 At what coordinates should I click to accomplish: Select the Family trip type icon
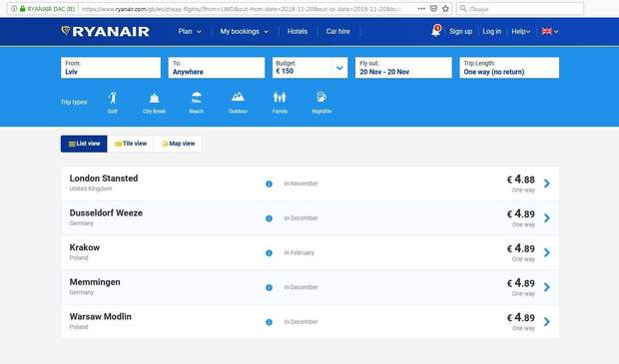pos(280,98)
